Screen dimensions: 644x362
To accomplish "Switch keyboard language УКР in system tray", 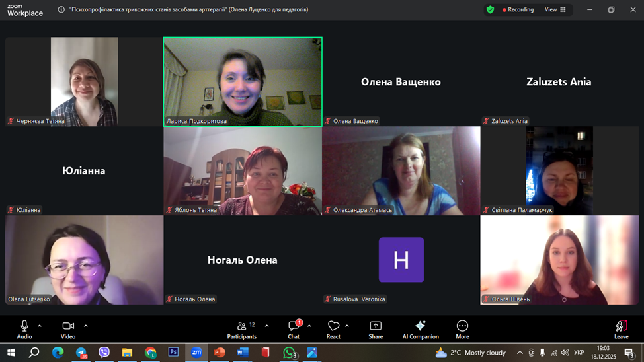I will [579, 353].
